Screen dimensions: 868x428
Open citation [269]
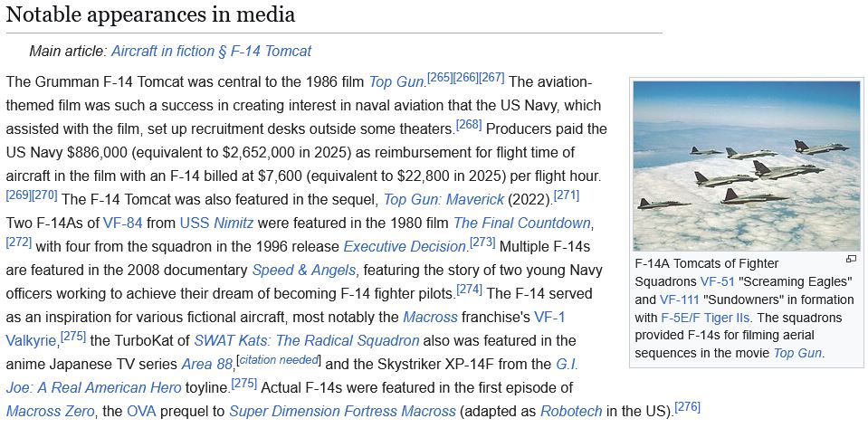pyautogui.click(x=19, y=195)
